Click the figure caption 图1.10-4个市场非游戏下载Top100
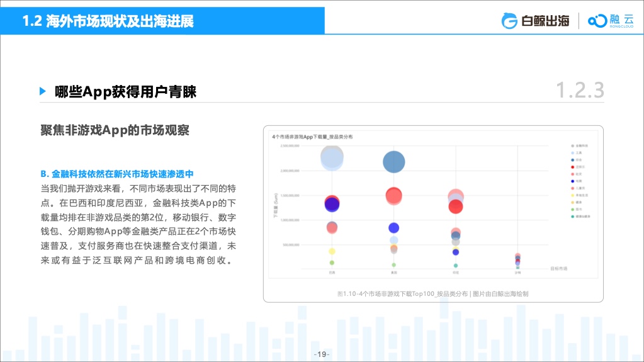The image size is (644, 362). point(433,294)
